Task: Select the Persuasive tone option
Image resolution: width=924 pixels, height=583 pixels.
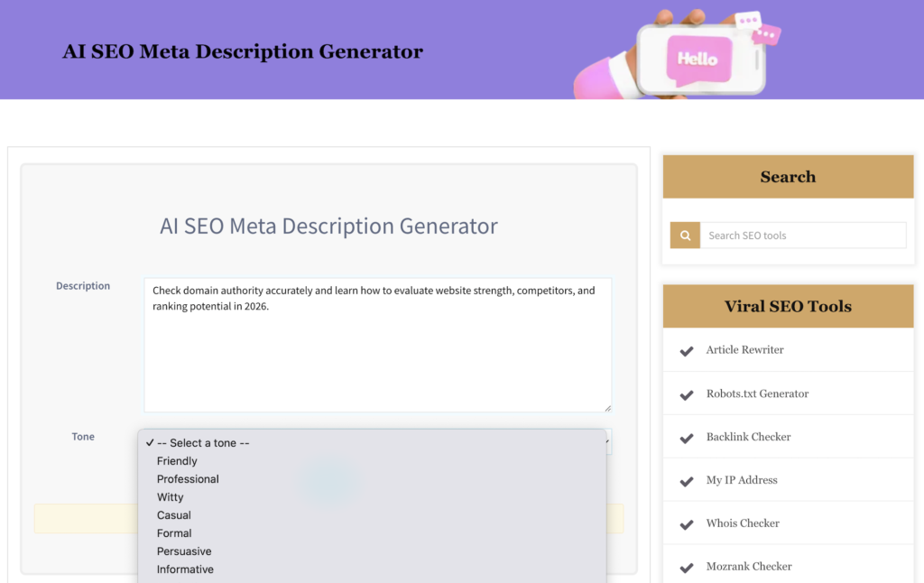Action: click(182, 551)
